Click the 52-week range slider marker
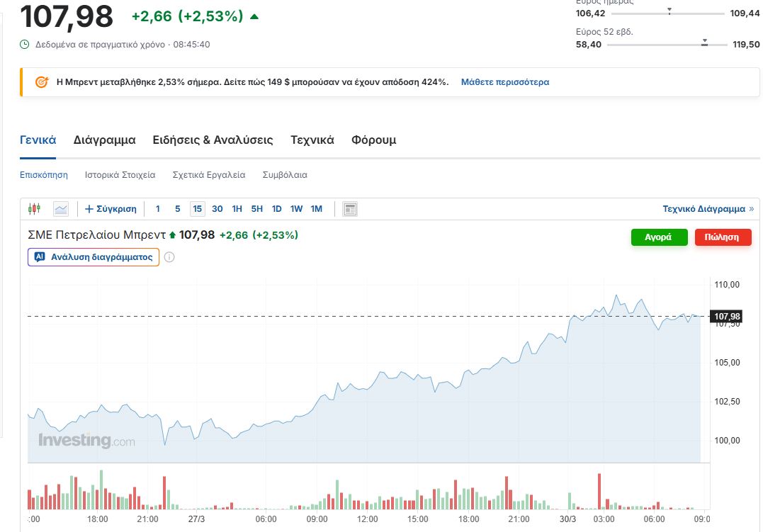This screenshot has width=763, height=532. (x=704, y=44)
